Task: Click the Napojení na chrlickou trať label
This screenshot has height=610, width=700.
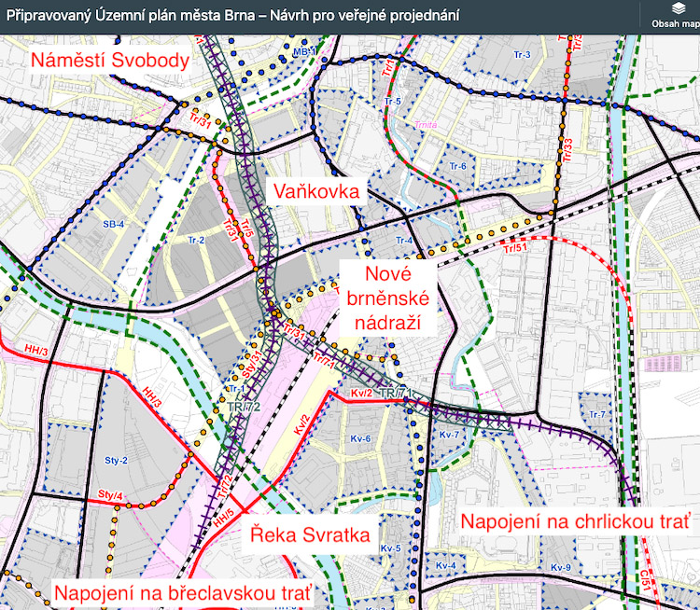Action: click(x=574, y=520)
